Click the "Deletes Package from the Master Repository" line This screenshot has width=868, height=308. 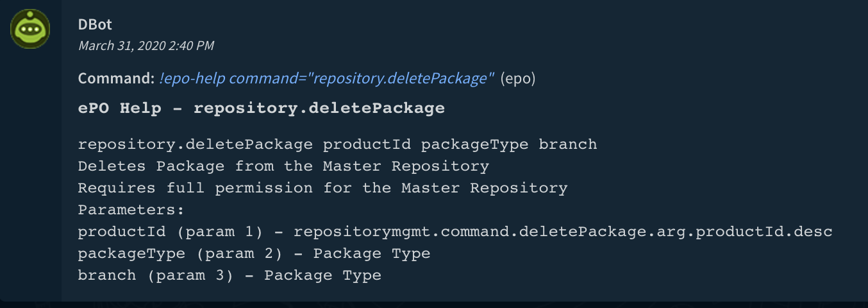(x=283, y=166)
